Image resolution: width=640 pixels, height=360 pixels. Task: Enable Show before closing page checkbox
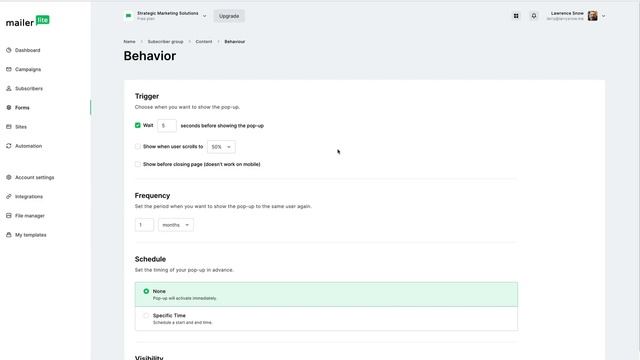[x=138, y=164]
